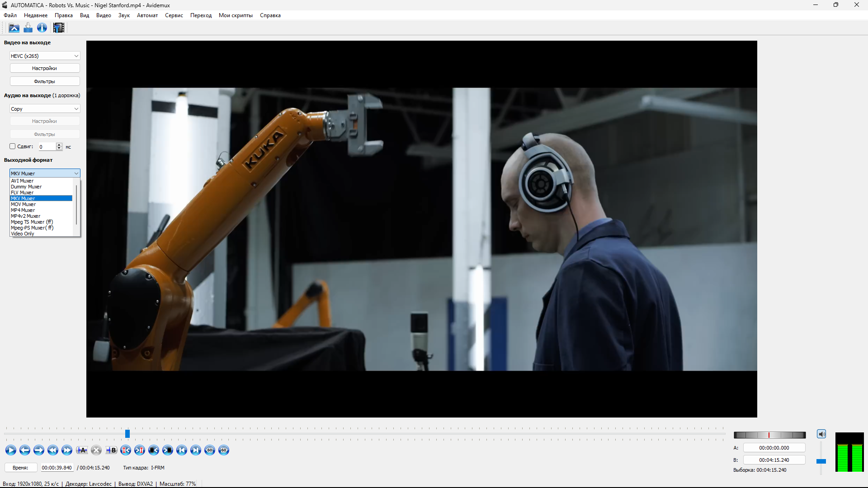The height and width of the screenshot is (488, 868).
Task: Open the Мои скрипты menu
Action: click(x=236, y=15)
